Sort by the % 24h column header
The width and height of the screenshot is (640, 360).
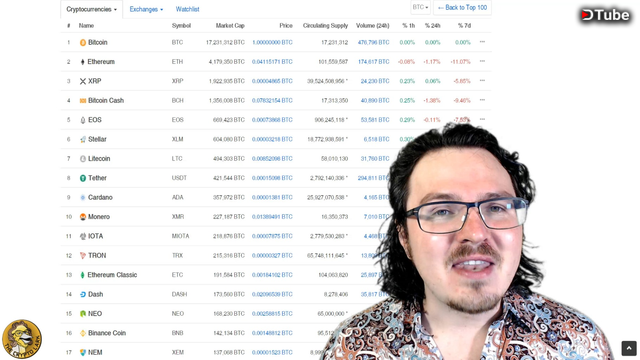(x=432, y=26)
